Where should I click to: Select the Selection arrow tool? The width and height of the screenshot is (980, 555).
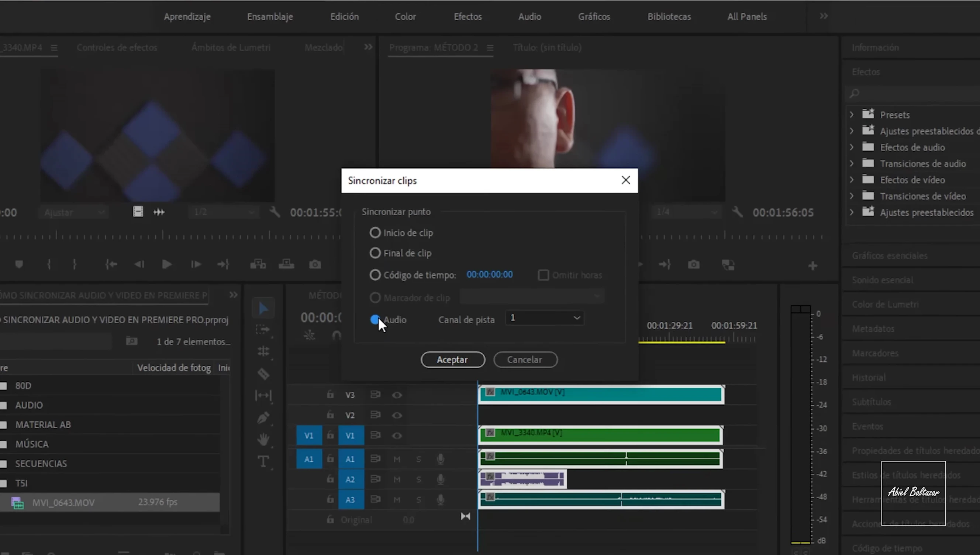pos(263,308)
